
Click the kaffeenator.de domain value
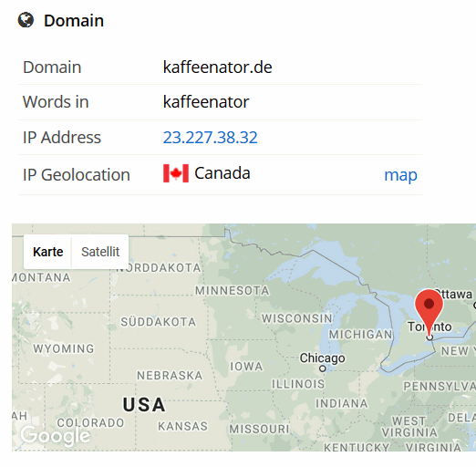pos(217,67)
